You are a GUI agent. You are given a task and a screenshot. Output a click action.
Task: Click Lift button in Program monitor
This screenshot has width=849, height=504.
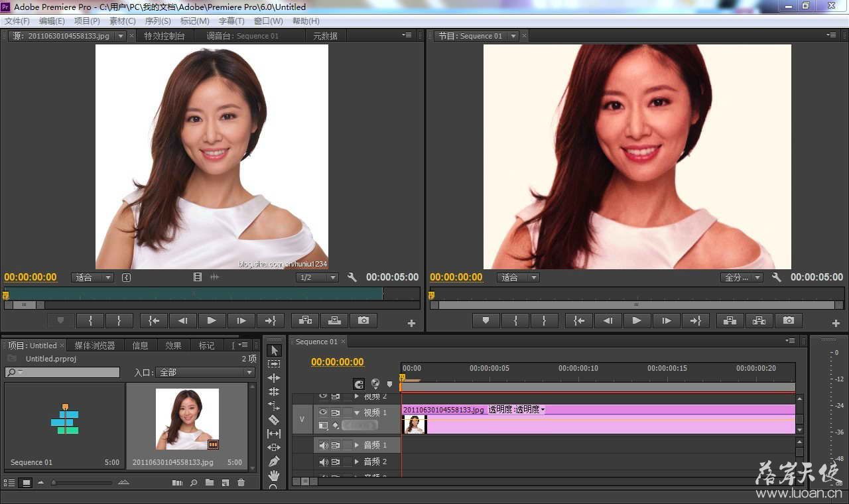730,320
